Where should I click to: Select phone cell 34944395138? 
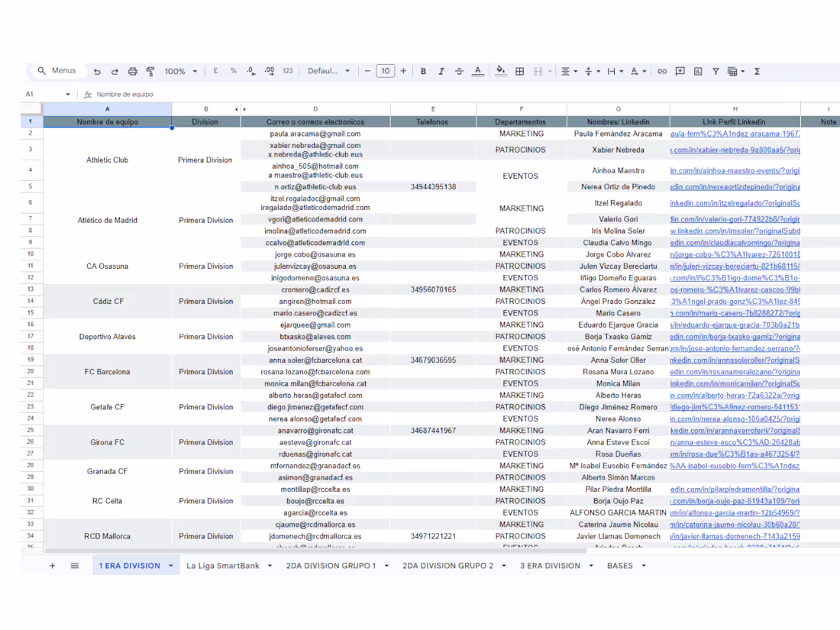pyautogui.click(x=434, y=186)
